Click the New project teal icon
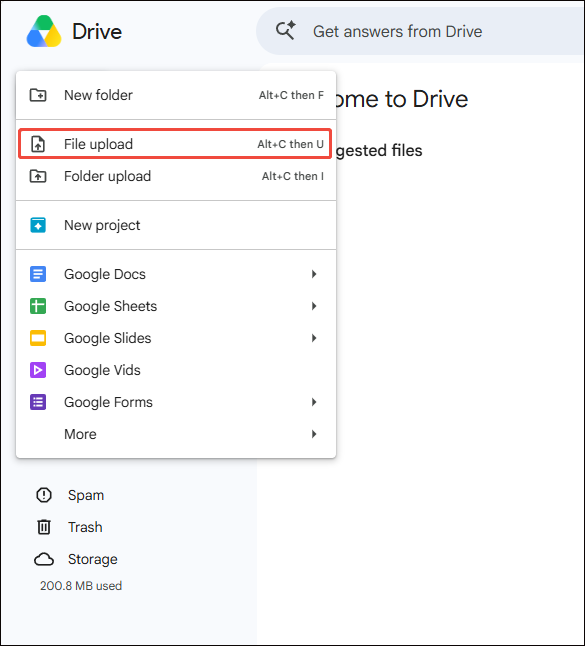Viewport: 585px width, 646px height. pos(38,225)
